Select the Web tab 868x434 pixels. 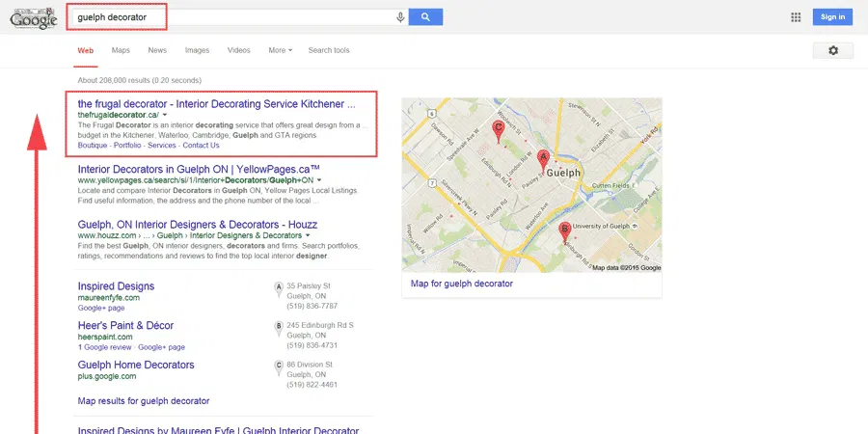pos(85,50)
